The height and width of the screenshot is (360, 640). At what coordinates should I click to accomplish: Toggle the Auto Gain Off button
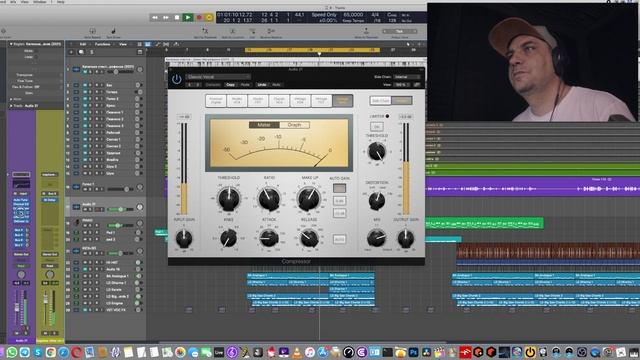point(339,188)
